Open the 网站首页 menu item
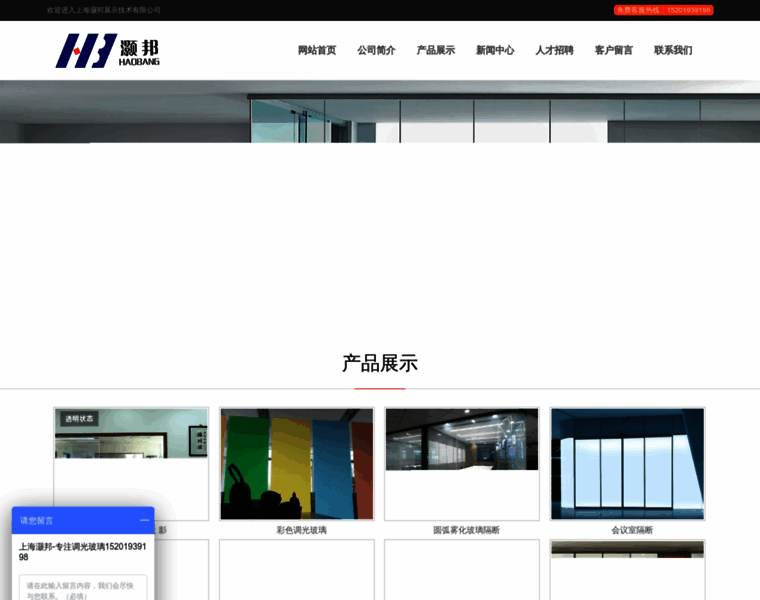 [317, 50]
